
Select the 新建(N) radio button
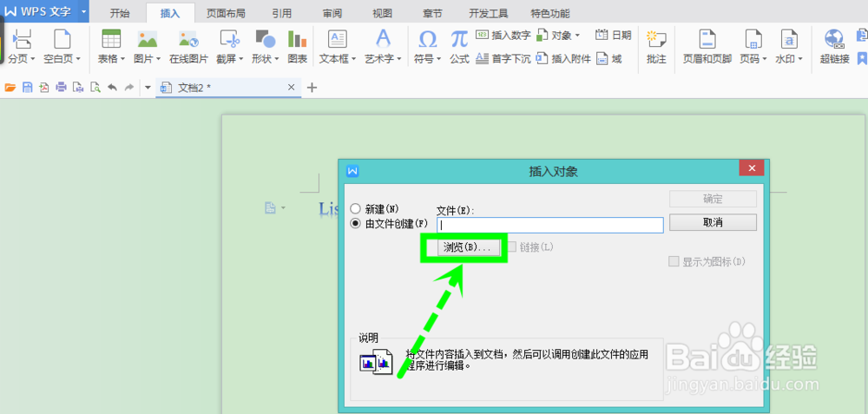pos(356,209)
